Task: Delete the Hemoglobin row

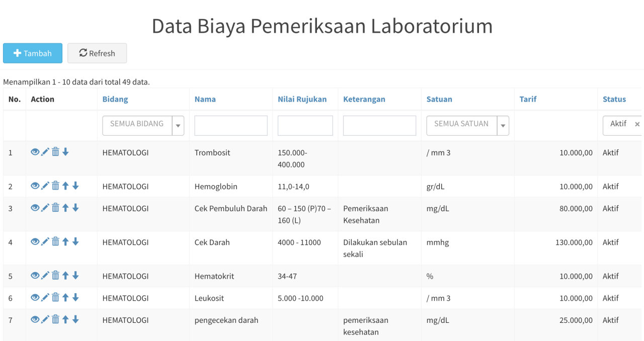Action: coord(56,186)
